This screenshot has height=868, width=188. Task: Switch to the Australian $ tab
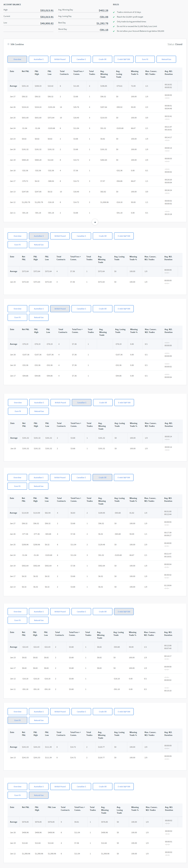tap(39, 59)
